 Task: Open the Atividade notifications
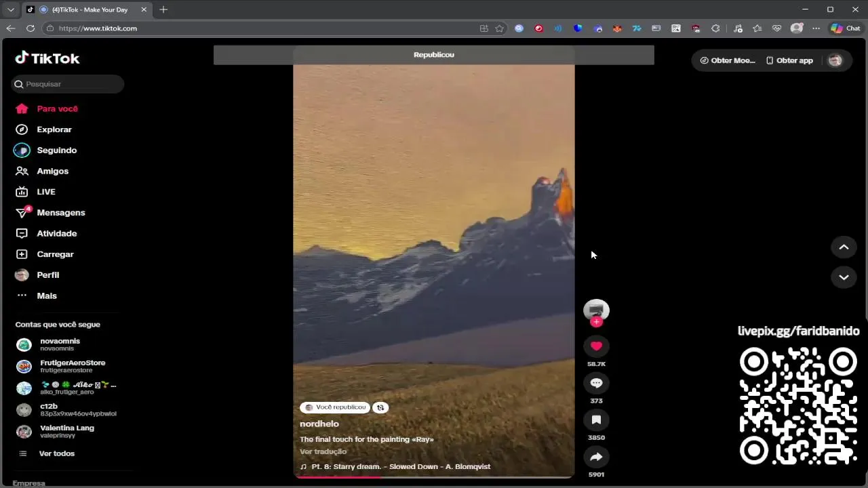click(x=46, y=233)
